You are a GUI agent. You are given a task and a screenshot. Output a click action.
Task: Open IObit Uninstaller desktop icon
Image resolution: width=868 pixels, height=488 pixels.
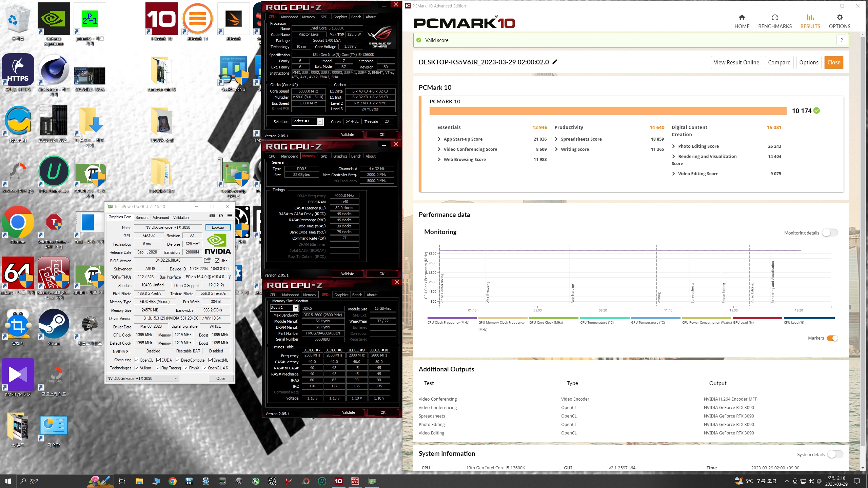click(54, 175)
